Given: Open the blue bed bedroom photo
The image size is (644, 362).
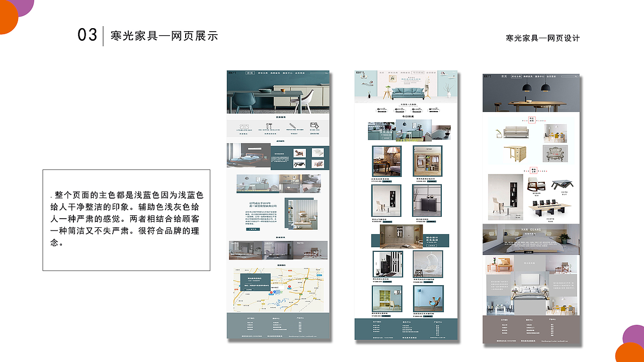Looking at the screenshot, I should [249, 156].
